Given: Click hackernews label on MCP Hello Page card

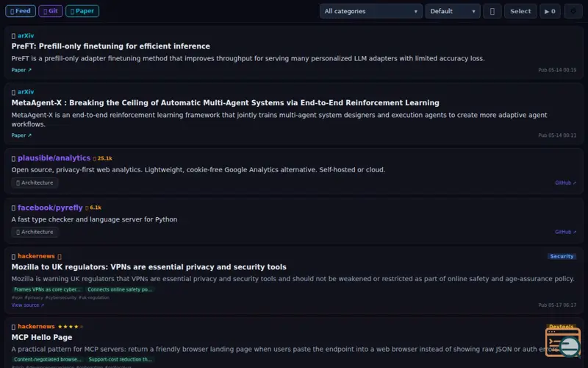Looking at the screenshot, I should (36, 326).
